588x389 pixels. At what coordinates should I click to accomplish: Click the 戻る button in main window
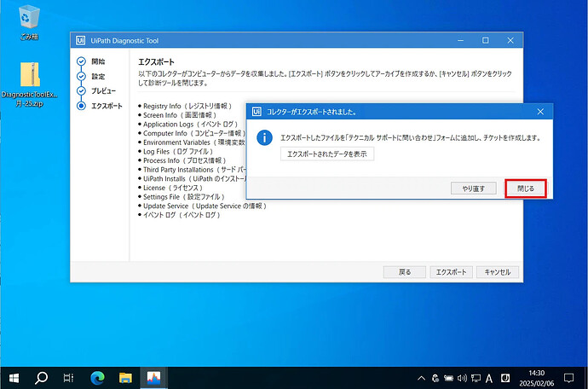(404, 272)
